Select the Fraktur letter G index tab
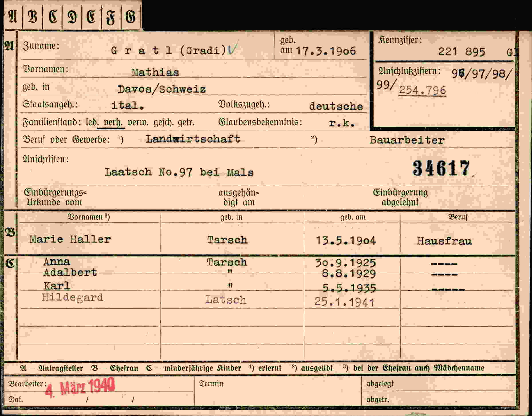532x416 pixels. coord(131,17)
